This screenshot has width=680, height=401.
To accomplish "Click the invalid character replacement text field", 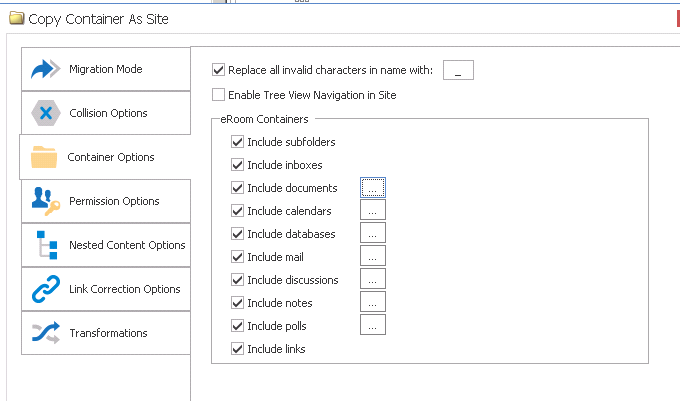I will point(457,70).
